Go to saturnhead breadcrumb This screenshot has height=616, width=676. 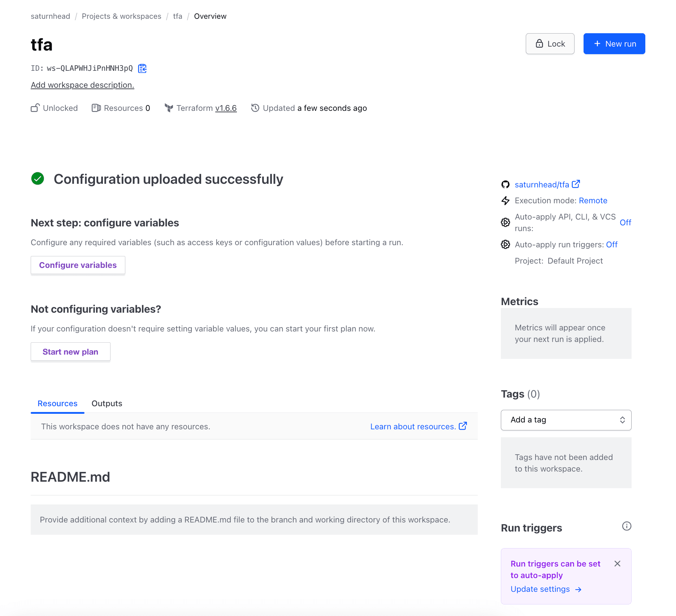[50, 16]
